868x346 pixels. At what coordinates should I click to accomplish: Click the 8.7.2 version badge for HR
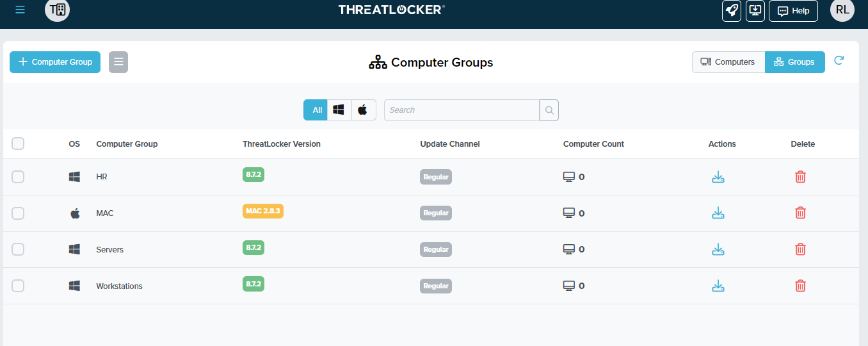(x=253, y=174)
